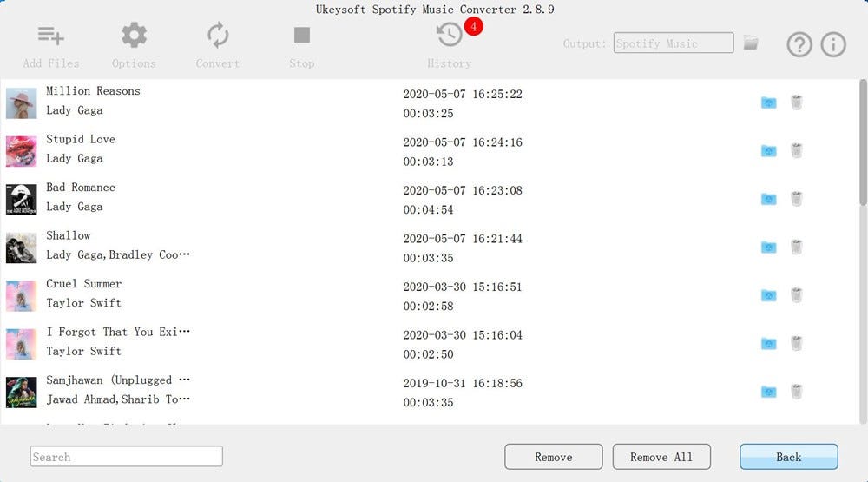The image size is (868, 482).
Task: Click timestamp 2020-05-07 16:25:22
Action: (x=463, y=94)
